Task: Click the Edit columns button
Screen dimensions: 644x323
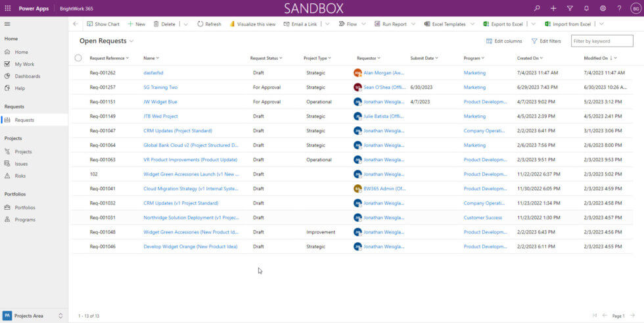Action: click(504, 41)
